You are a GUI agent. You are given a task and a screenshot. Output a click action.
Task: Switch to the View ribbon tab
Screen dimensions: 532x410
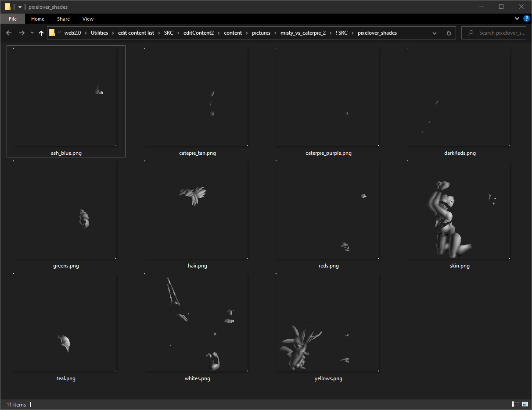pos(88,19)
